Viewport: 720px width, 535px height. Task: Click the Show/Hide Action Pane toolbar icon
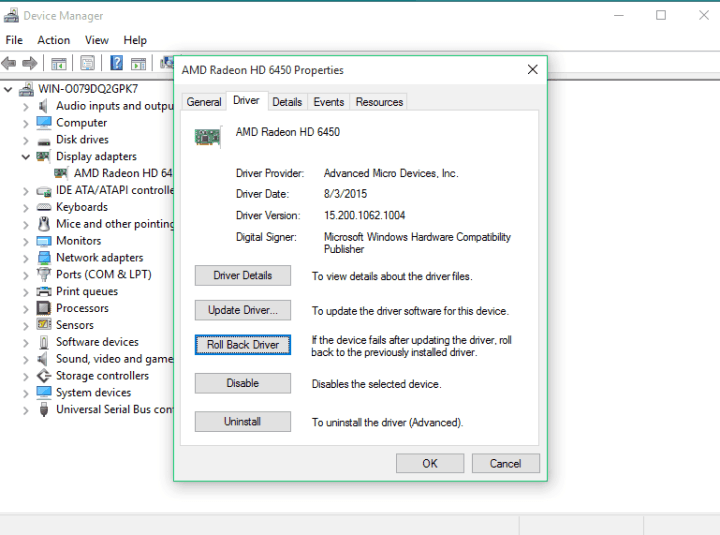[138, 63]
